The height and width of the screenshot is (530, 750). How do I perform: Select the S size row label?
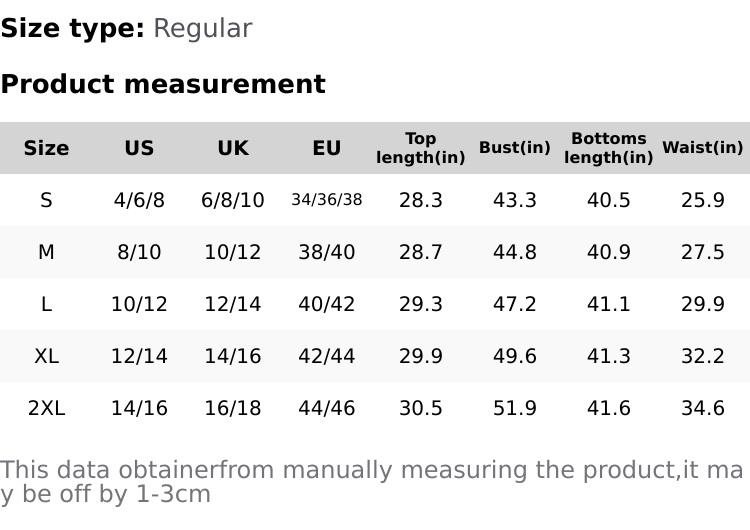pos(46,200)
